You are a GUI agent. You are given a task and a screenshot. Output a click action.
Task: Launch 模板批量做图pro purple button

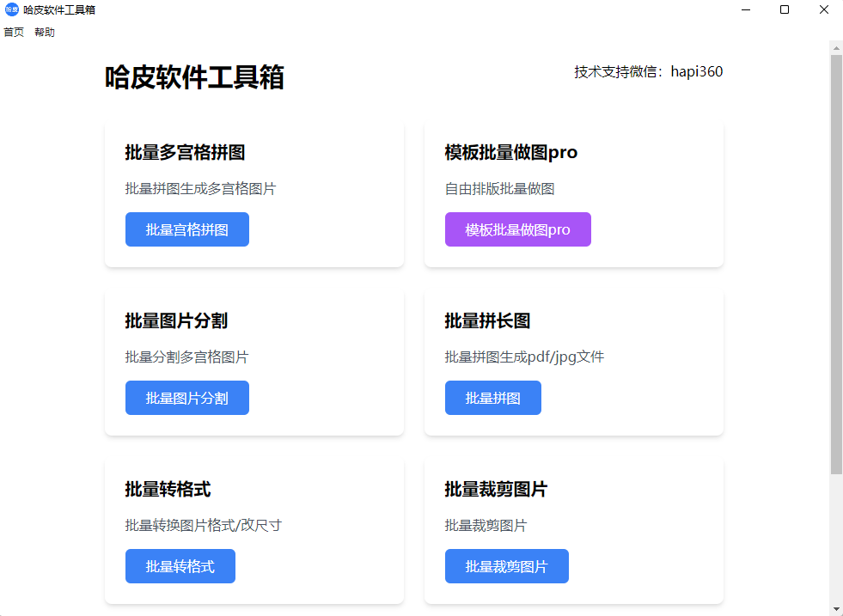pyautogui.click(x=517, y=229)
